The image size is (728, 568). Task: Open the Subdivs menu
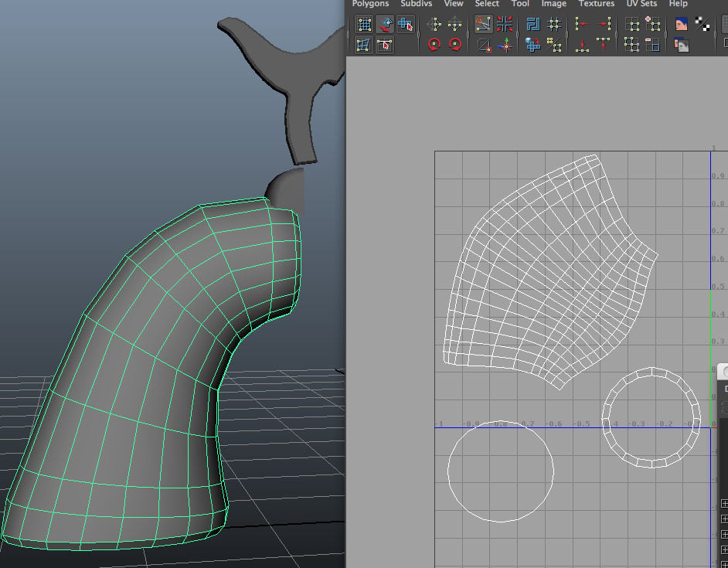click(416, 4)
